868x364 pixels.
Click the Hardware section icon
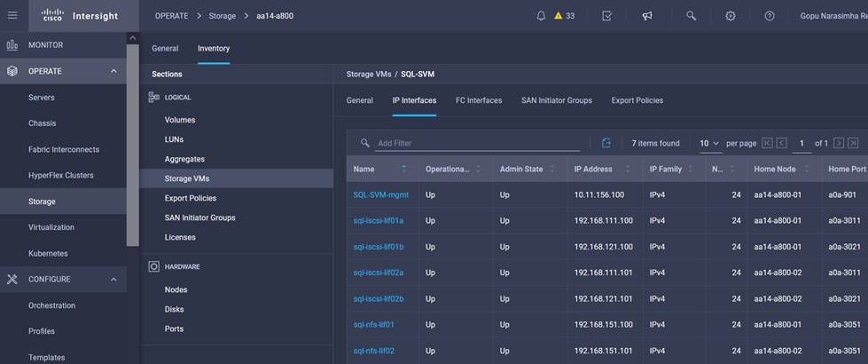[154, 266]
